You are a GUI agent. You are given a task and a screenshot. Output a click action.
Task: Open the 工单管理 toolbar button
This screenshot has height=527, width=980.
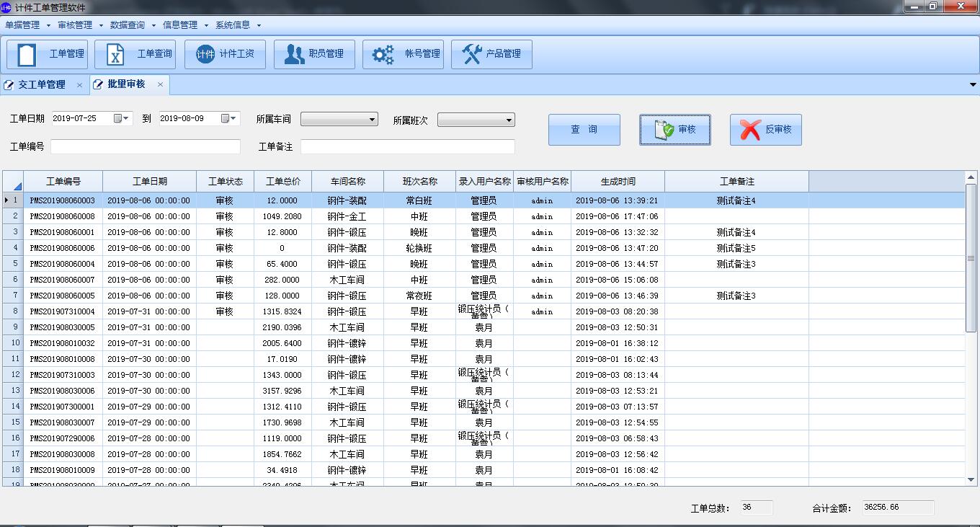coord(47,54)
